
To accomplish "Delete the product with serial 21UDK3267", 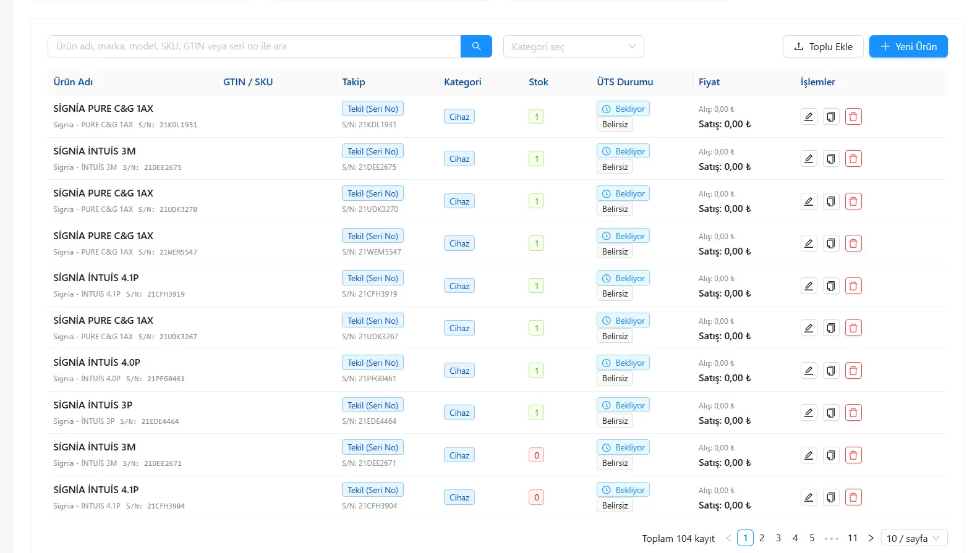I will 853,328.
